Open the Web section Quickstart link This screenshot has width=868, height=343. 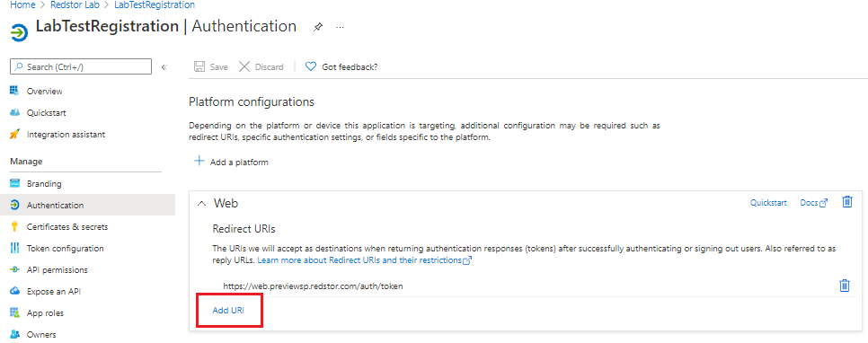point(768,203)
